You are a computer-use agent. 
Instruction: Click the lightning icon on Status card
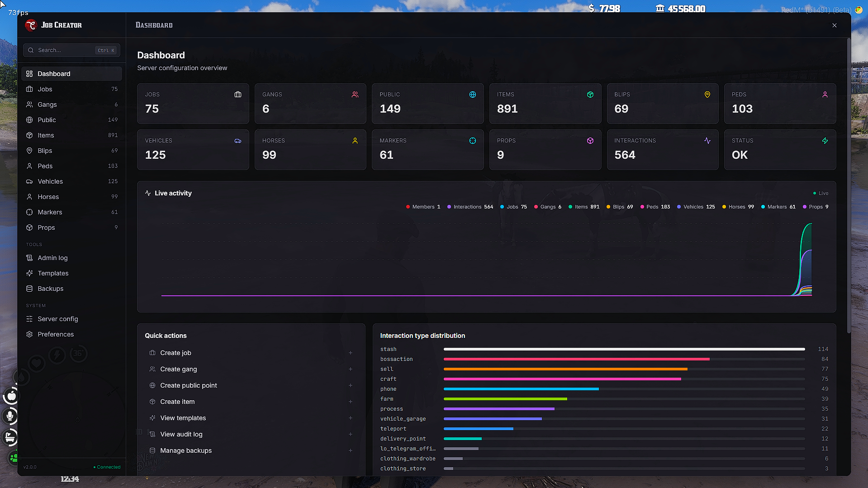[x=825, y=141]
